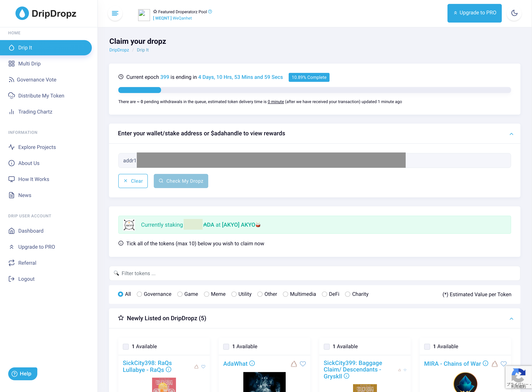The width and height of the screenshot is (532, 392).
Task: Tick the checkbox on SickCity398 RaQs card
Action: point(126,347)
